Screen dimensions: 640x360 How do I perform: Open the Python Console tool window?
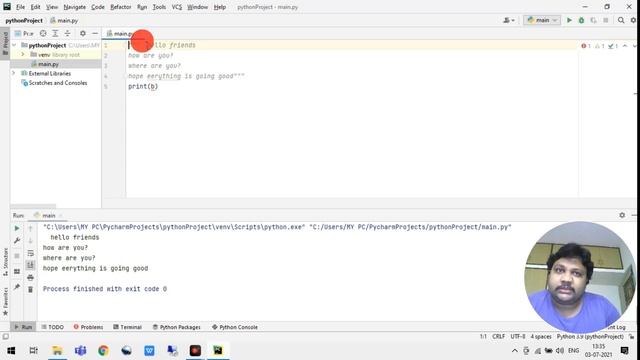235,327
